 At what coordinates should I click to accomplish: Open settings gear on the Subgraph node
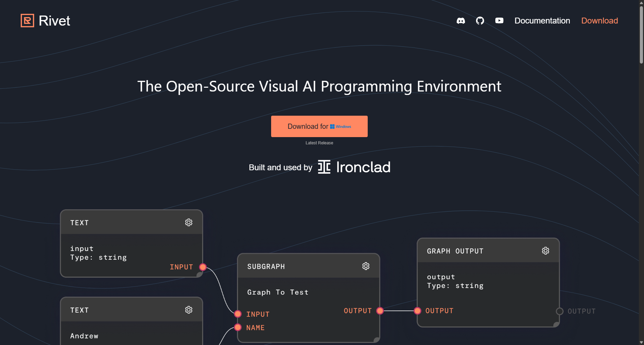pyautogui.click(x=366, y=266)
